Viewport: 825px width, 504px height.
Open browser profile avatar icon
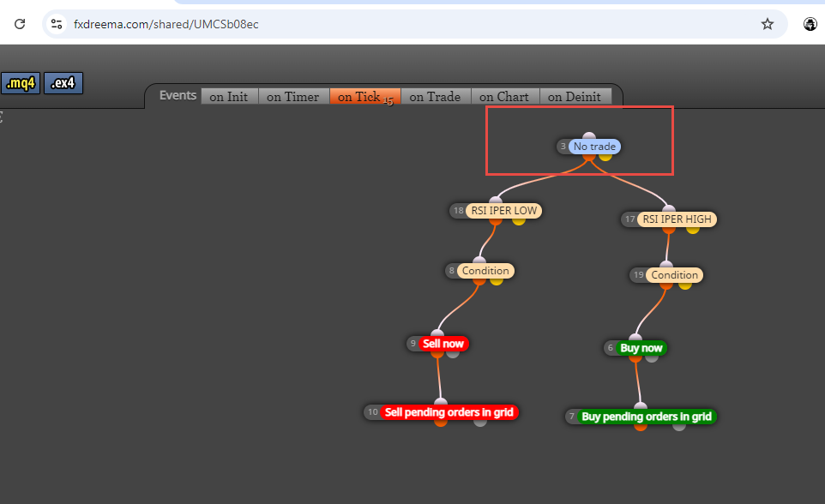tap(810, 24)
